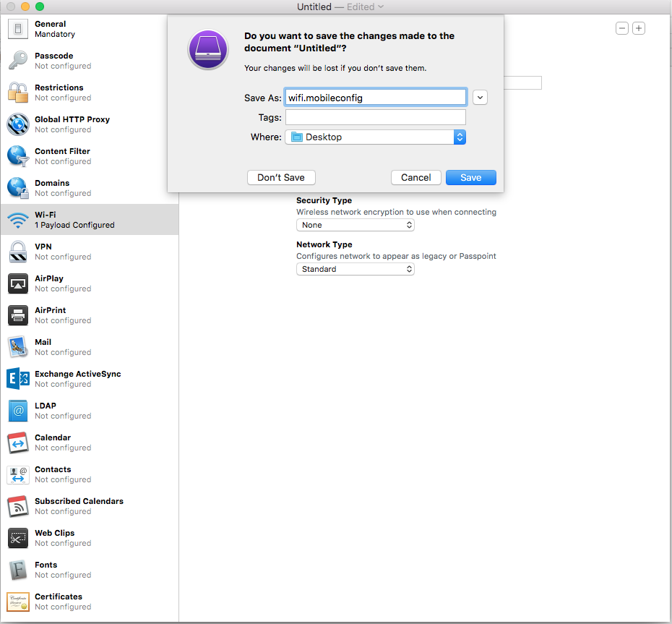Viewport: 672px width, 624px height.
Task: Select the Calendar sync icon
Action: [x=18, y=443]
